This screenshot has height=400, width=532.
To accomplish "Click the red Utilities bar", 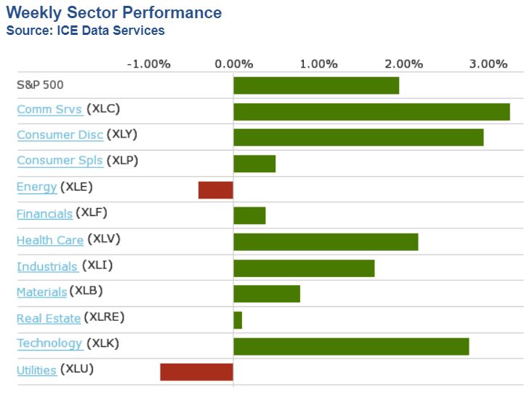I will click(196, 372).
